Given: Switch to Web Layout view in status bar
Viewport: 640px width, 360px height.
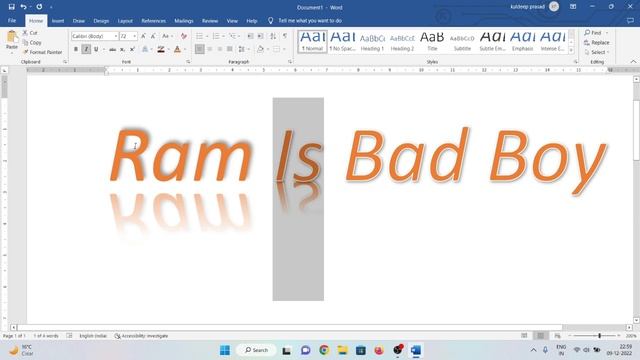Looking at the screenshot, I should [557, 336].
